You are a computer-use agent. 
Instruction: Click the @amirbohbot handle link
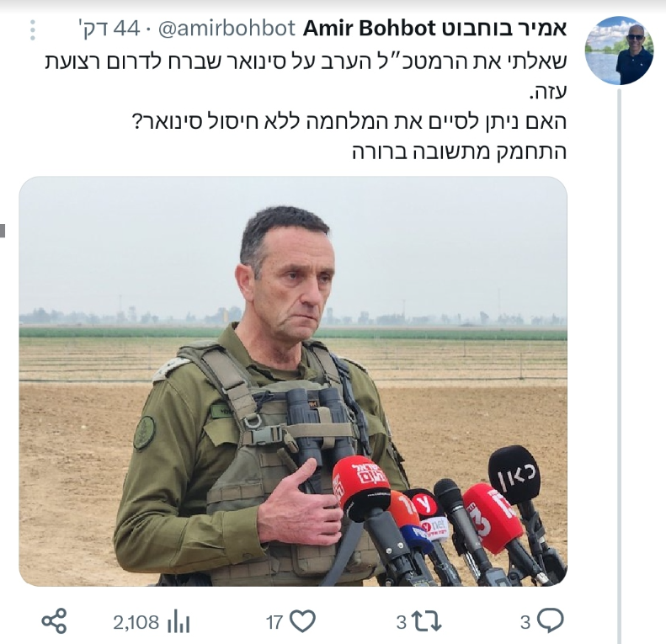226,29
